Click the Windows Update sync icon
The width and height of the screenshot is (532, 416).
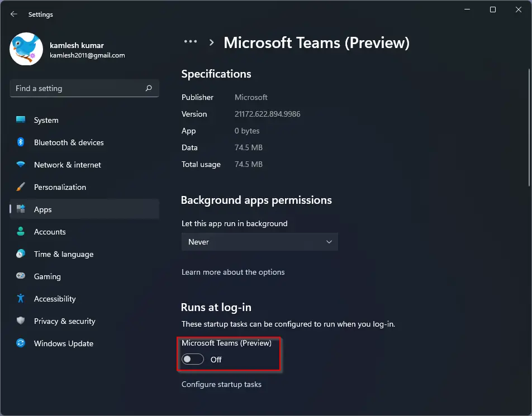[21, 343]
